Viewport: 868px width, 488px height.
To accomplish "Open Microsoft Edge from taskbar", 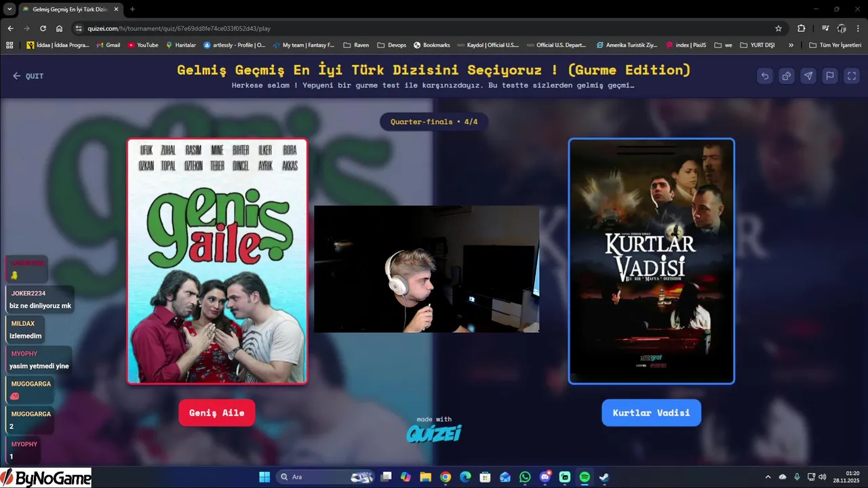I will [465, 477].
